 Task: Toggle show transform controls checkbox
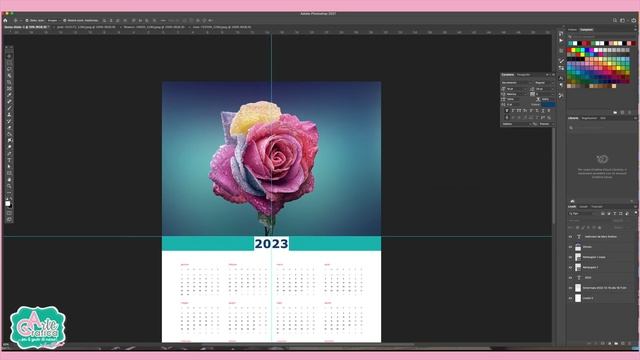64,20
